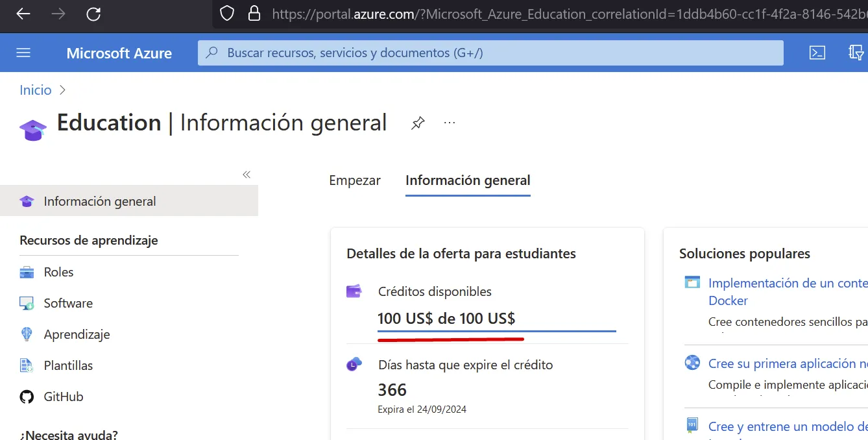Focus the Buscar recursos search field
The image size is (868, 440).
490,53
